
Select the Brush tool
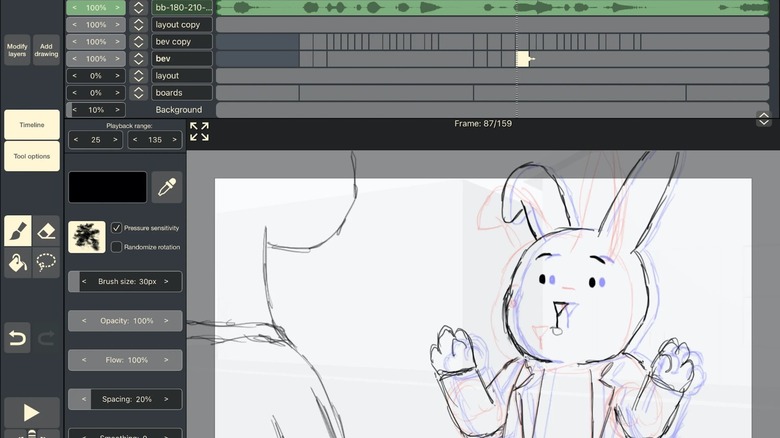click(18, 231)
